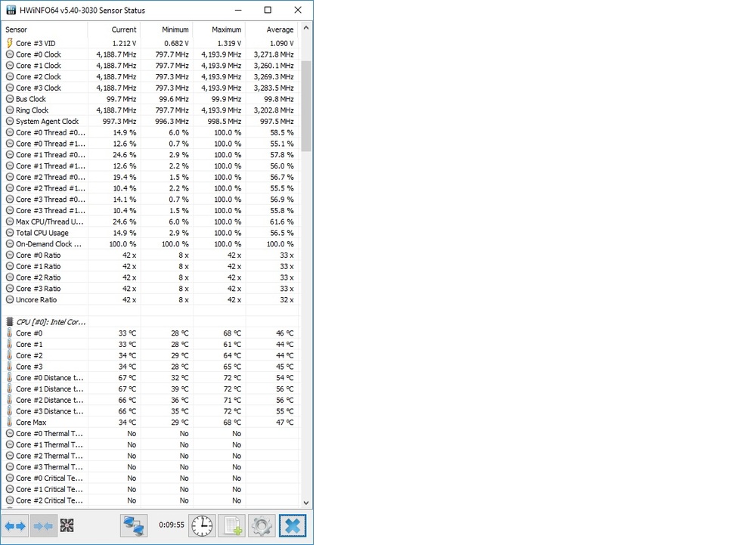Click the Average column header

271,29
